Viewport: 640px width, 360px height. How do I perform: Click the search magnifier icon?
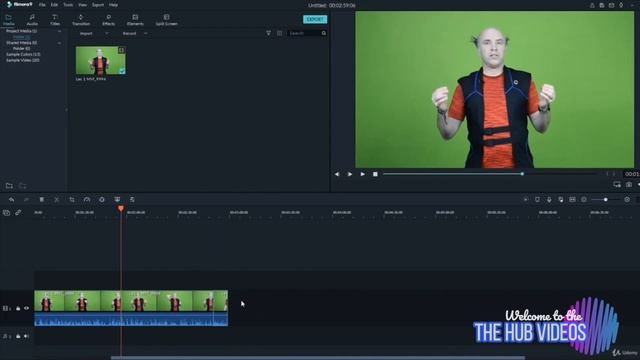324,33
